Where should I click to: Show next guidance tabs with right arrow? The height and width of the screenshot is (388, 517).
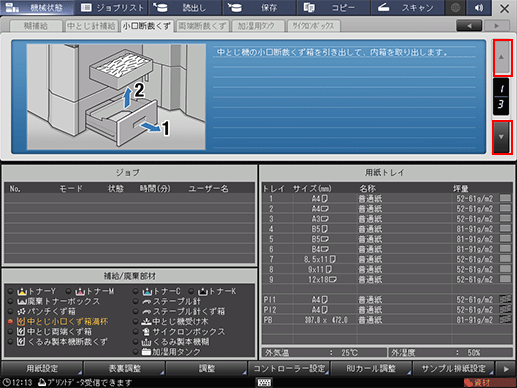coord(497,26)
